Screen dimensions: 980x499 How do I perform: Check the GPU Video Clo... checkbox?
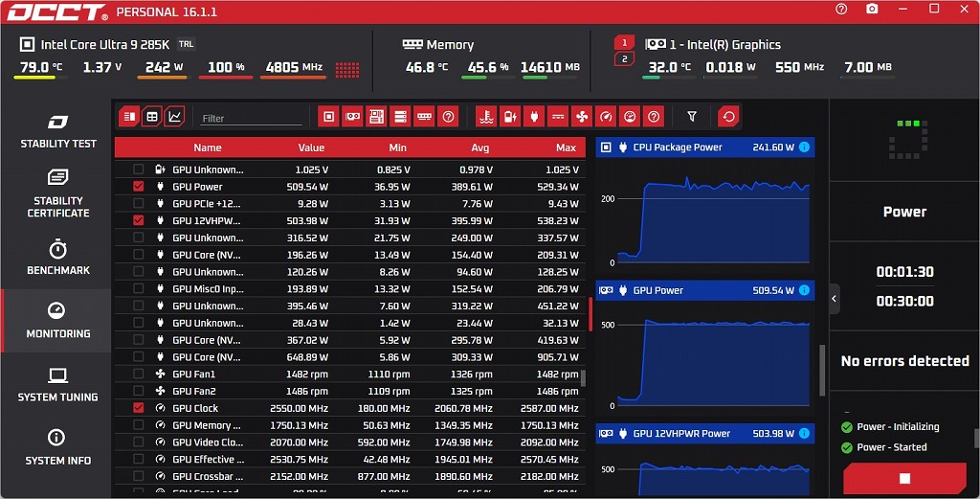[138, 442]
